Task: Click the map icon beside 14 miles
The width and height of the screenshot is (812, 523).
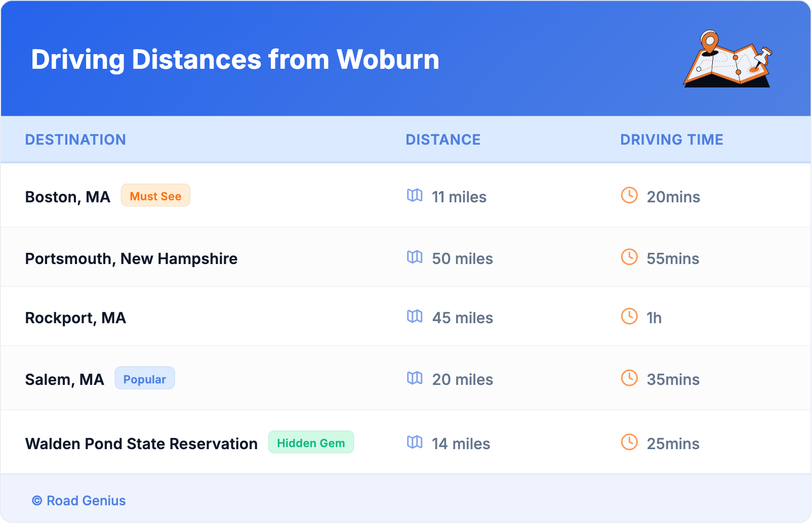Action: click(x=415, y=442)
